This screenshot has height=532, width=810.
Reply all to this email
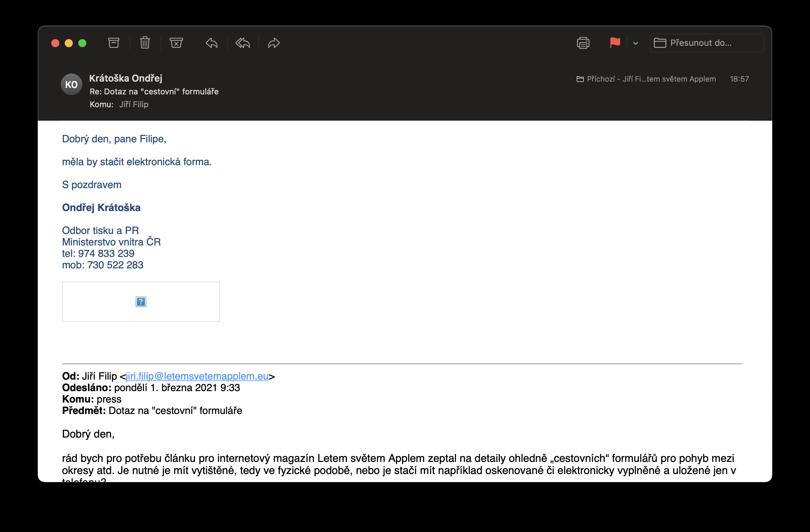(x=242, y=43)
